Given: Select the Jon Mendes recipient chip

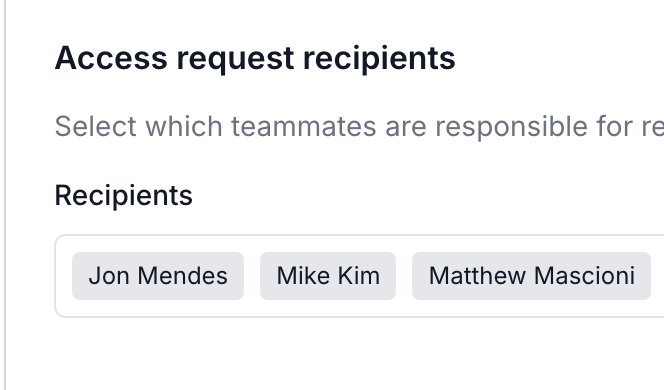Looking at the screenshot, I should (158, 276).
